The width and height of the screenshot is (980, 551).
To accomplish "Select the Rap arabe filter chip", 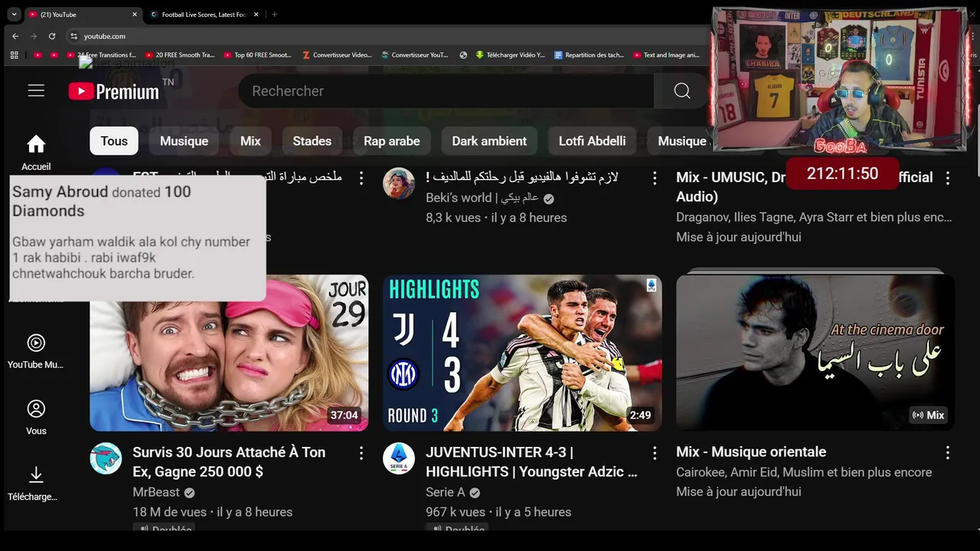I will [392, 141].
